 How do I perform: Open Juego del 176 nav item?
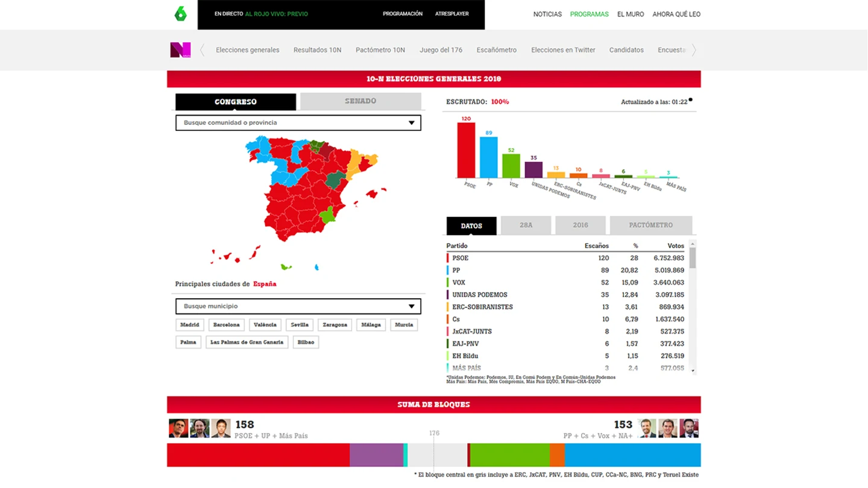click(x=441, y=50)
